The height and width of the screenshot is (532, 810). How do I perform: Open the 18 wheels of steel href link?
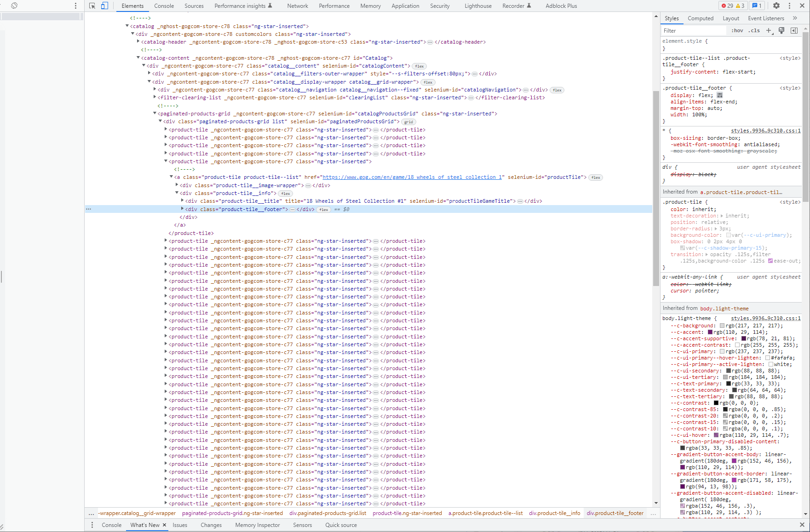click(412, 177)
